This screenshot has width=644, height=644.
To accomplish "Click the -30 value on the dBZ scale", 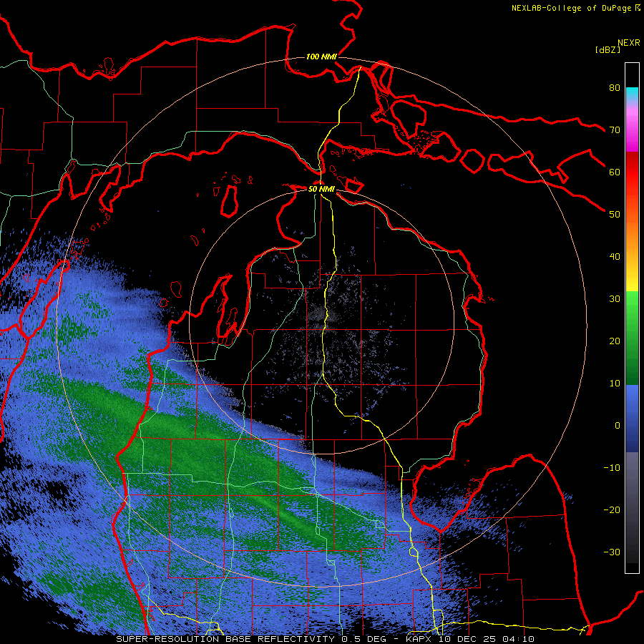I will (612, 552).
